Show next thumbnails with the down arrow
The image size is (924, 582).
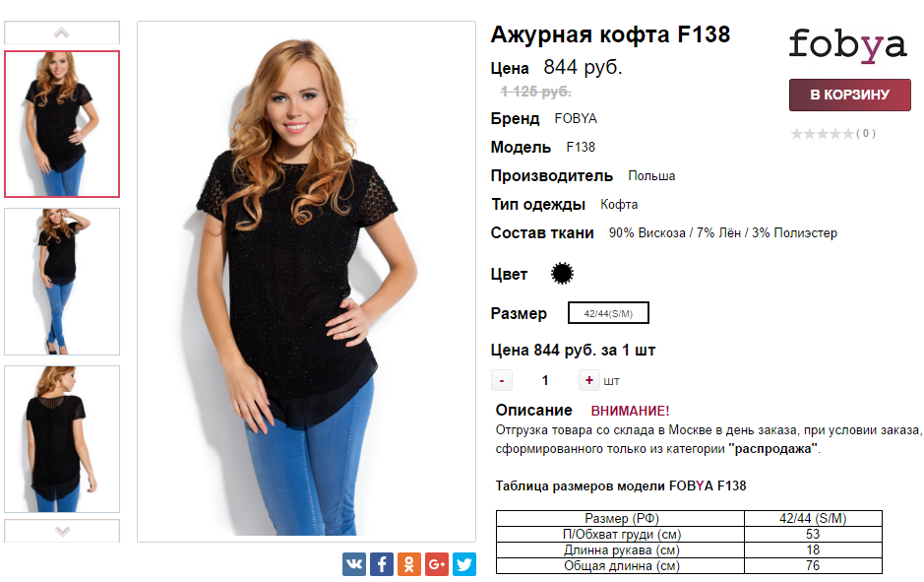pyautogui.click(x=62, y=531)
